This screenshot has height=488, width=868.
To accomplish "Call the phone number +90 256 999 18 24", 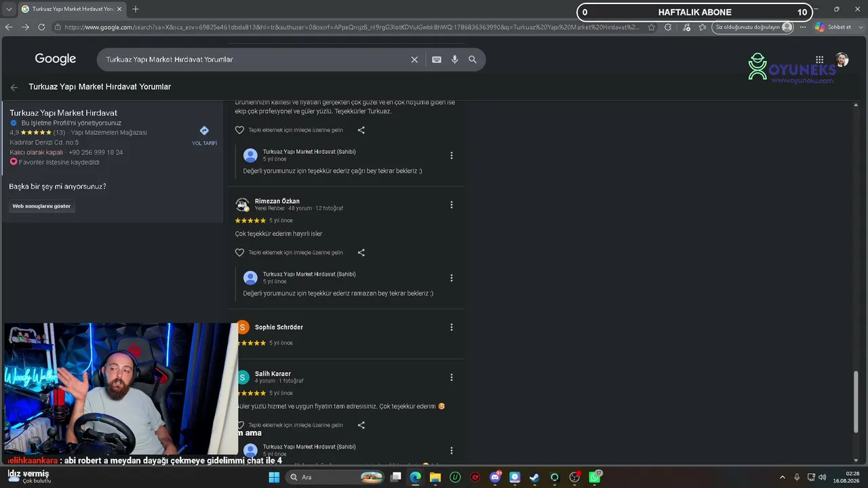I will pyautogui.click(x=96, y=152).
